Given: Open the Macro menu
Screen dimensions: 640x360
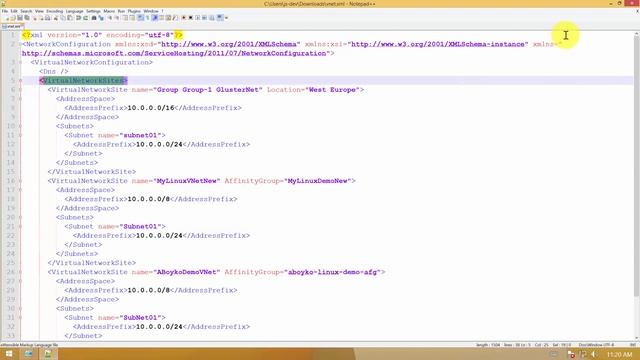Looking at the screenshot, I should coord(109,11).
